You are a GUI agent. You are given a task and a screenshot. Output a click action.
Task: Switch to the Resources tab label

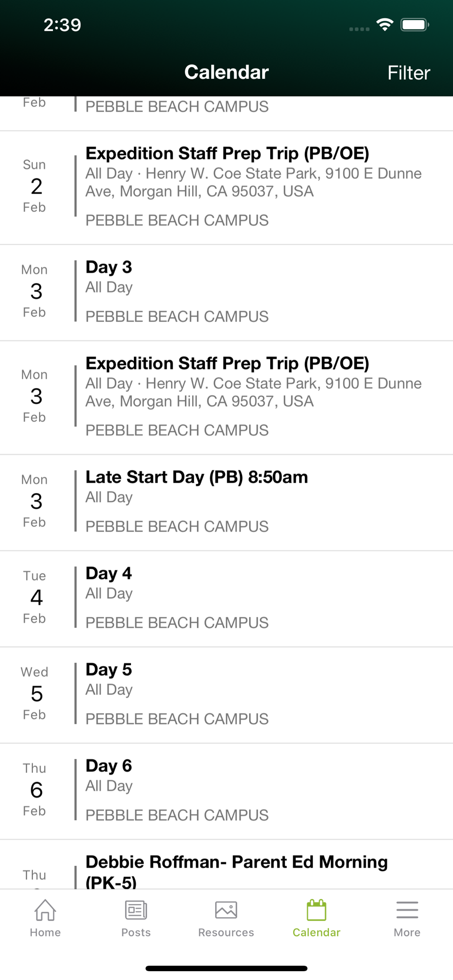pyautogui.click(x=226, y=932)
